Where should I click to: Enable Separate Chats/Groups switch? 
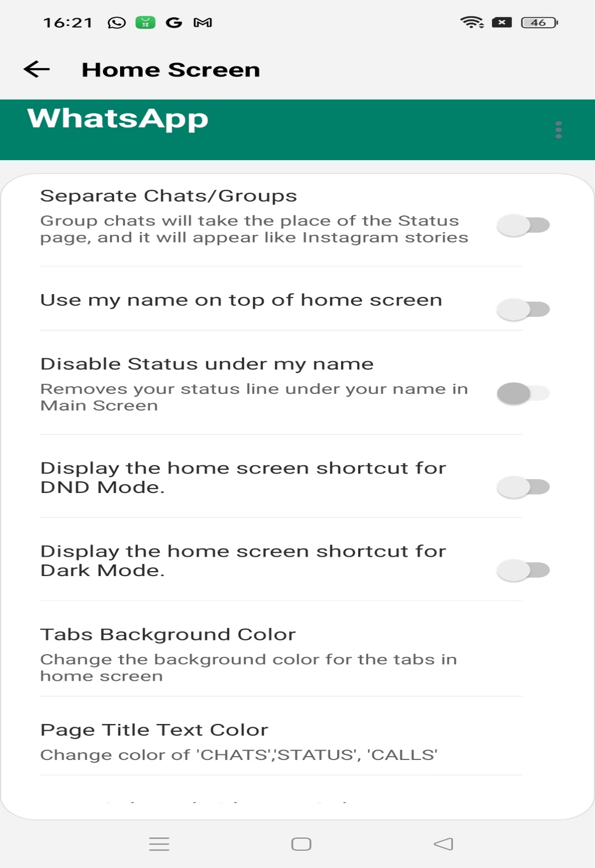(x=523, y=225)
